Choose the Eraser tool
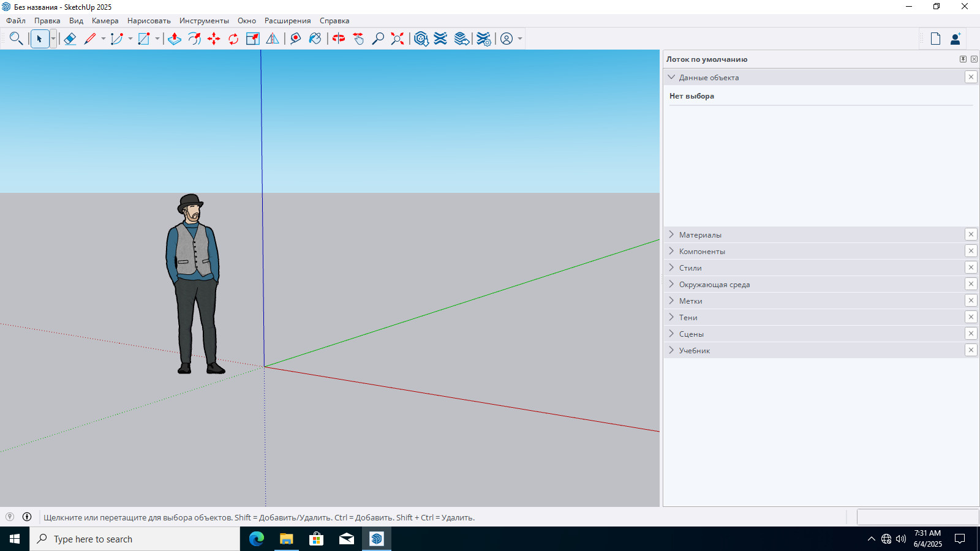This screenshot has height=551, width=980. [70, 39]
